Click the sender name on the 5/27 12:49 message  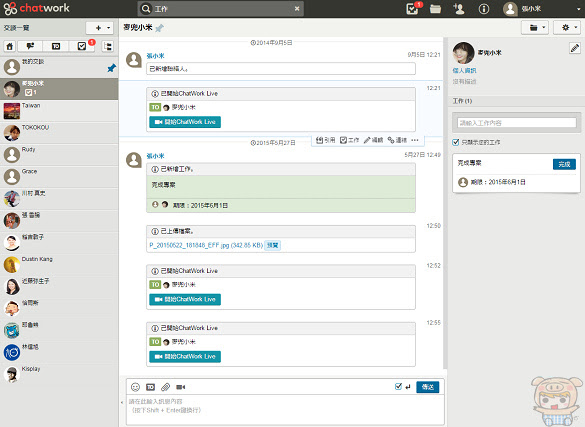tap(155, 156)
